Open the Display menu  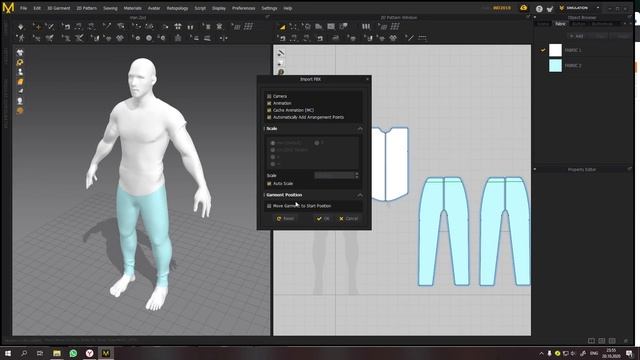click(x=219, y=8)
